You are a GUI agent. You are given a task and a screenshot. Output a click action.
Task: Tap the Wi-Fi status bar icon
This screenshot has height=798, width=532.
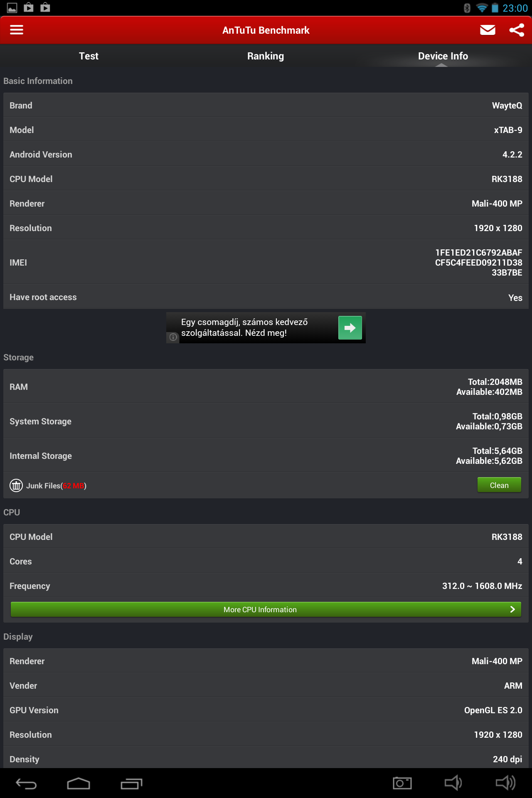(x=481, y=8)
